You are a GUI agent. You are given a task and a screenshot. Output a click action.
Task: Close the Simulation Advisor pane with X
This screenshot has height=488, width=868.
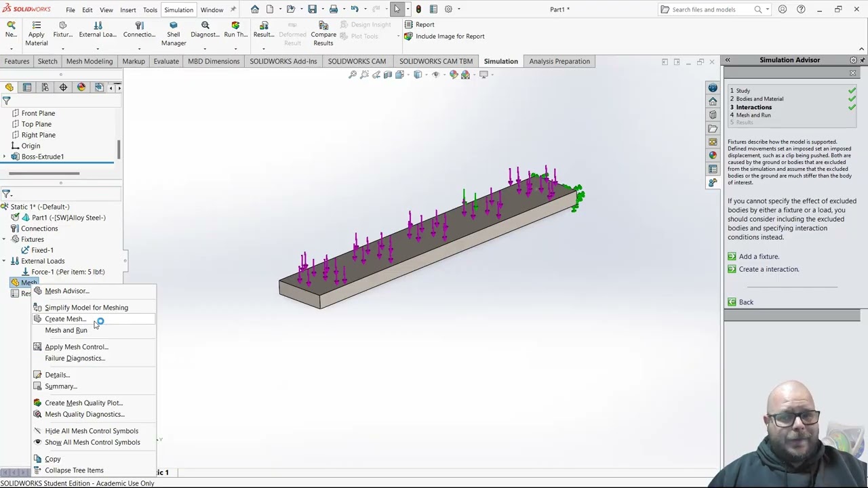(x=853, y=73)
